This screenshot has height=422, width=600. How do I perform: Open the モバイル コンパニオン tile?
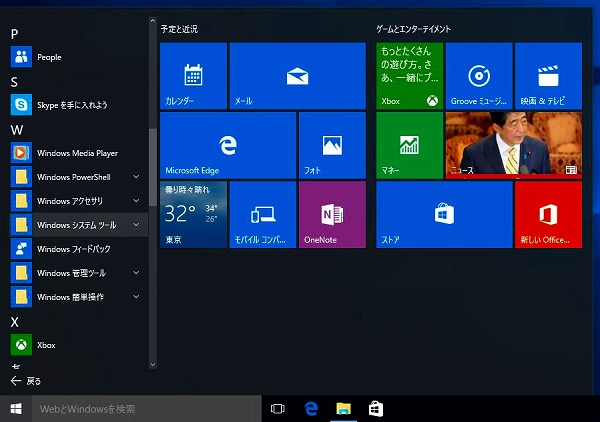click(x=263, y=215)
